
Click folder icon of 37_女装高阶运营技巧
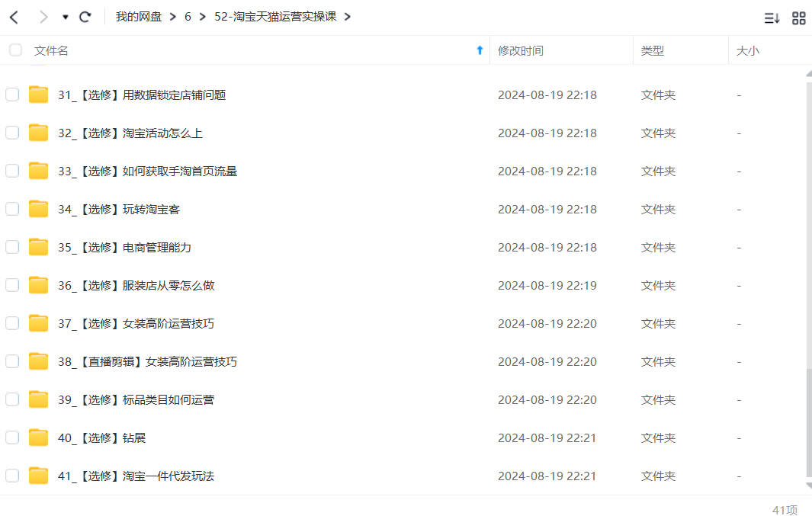38,323
